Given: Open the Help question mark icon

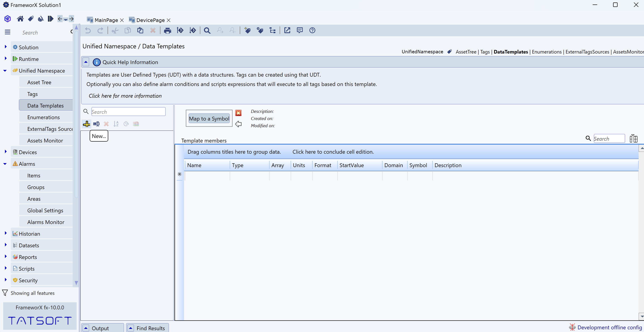Looking at the screenshot, I should pyautogui.click(x=312, y=30).
